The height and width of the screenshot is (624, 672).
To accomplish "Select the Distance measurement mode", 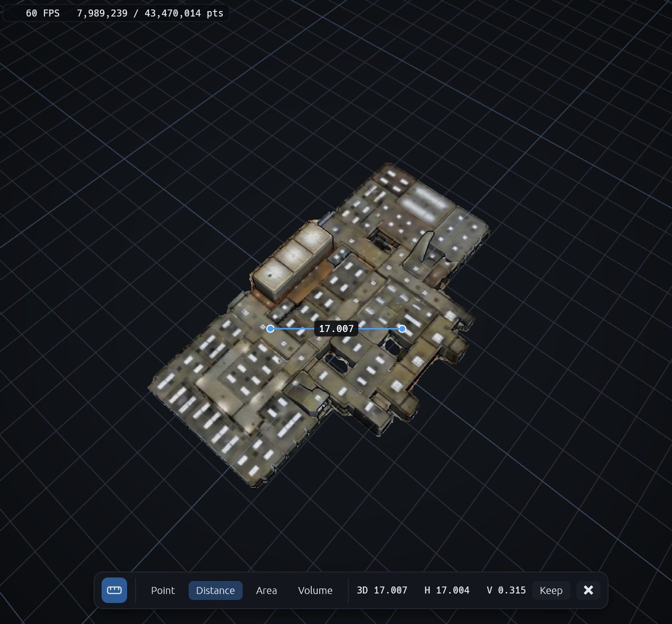I will (x=216, y=590).
